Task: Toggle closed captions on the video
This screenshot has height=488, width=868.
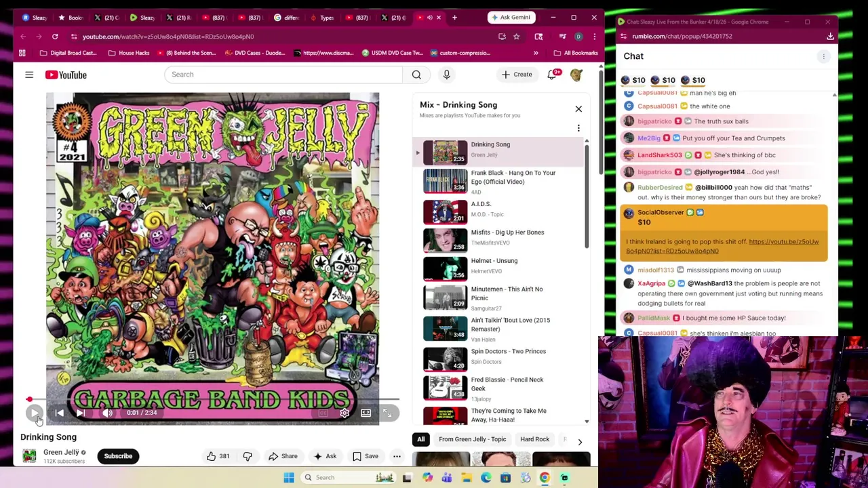Action: pyautogui.click(x=323, y=413)
